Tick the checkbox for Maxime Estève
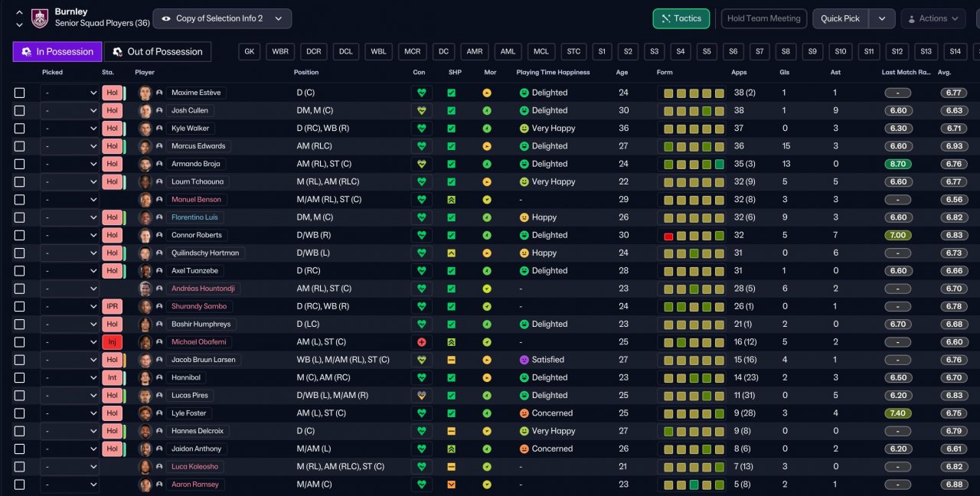Viewport: 980px width, 496px height. pyautogui.click(x=20, y=93)
